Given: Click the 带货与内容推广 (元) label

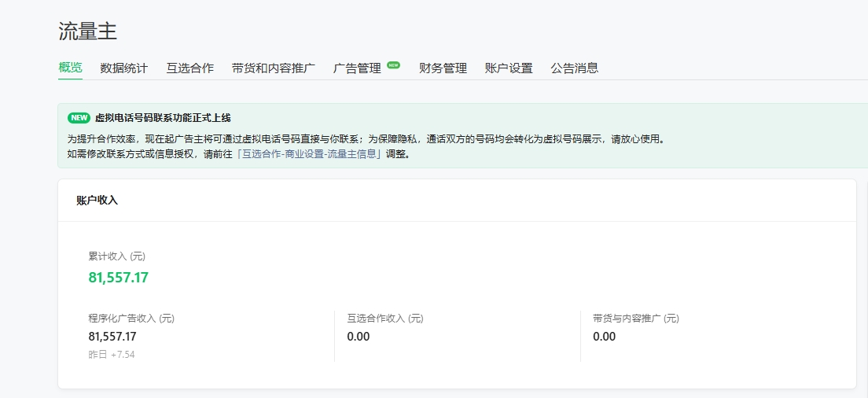Looking at the screenshot, I should point(636,319).
